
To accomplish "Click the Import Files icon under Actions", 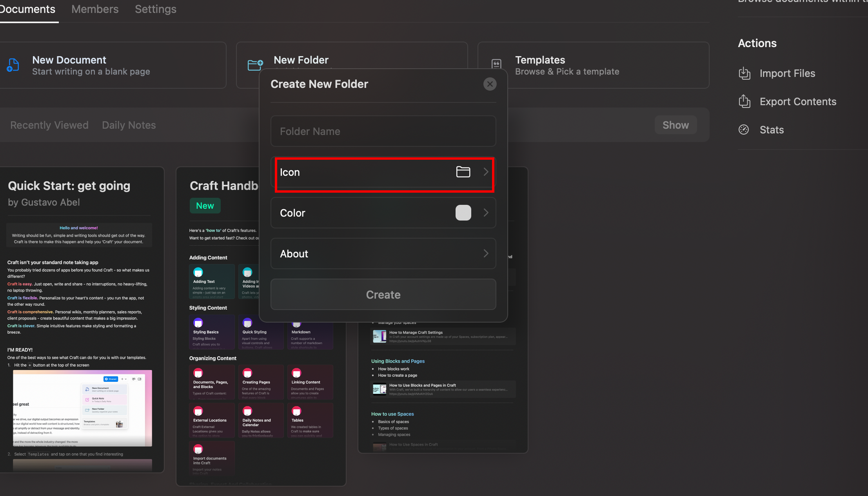I will 744,73.
